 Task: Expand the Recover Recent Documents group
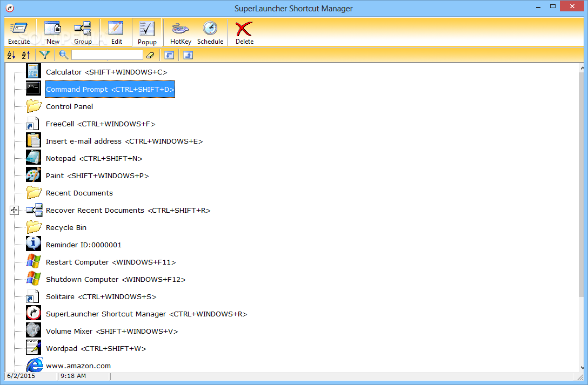pyautogui.click(x=14, y=211)
